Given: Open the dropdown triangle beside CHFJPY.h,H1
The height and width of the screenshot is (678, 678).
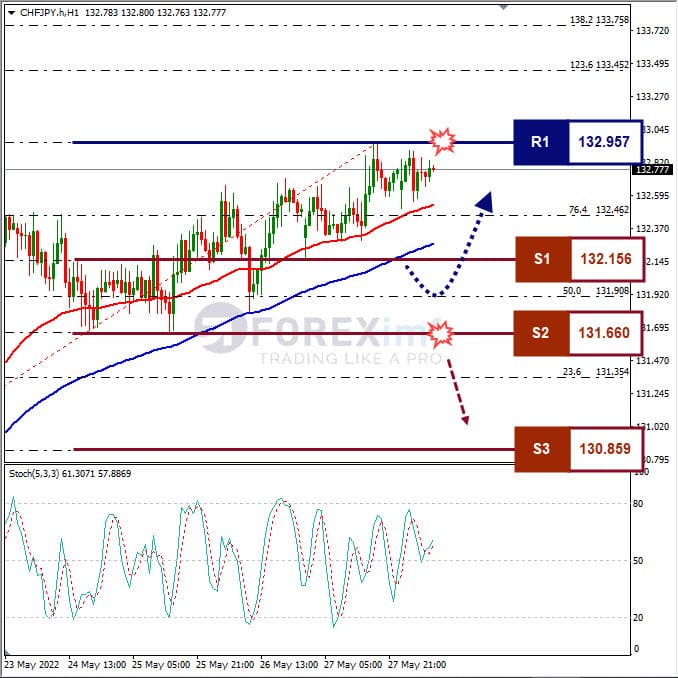Looking at the screenshot, I should [12, 13].
